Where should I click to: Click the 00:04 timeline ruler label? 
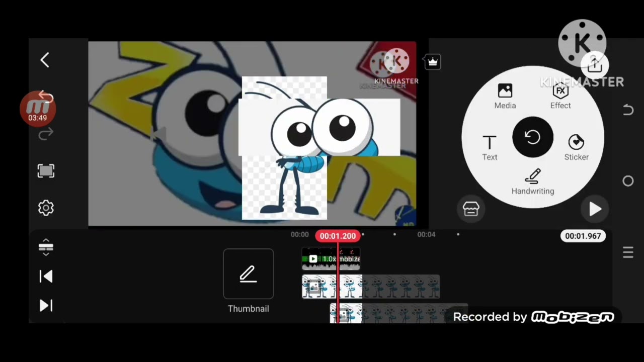(x=426, y=234)
